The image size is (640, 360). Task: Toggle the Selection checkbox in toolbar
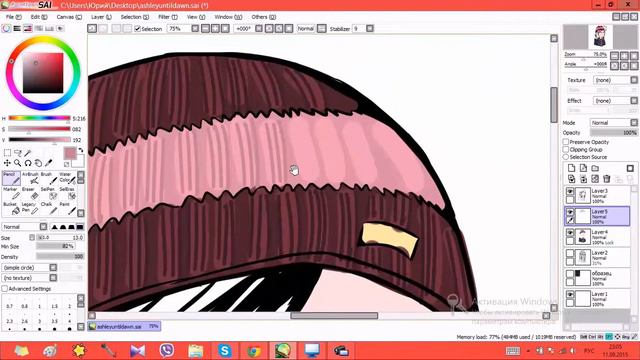click(x=138, y=29)
